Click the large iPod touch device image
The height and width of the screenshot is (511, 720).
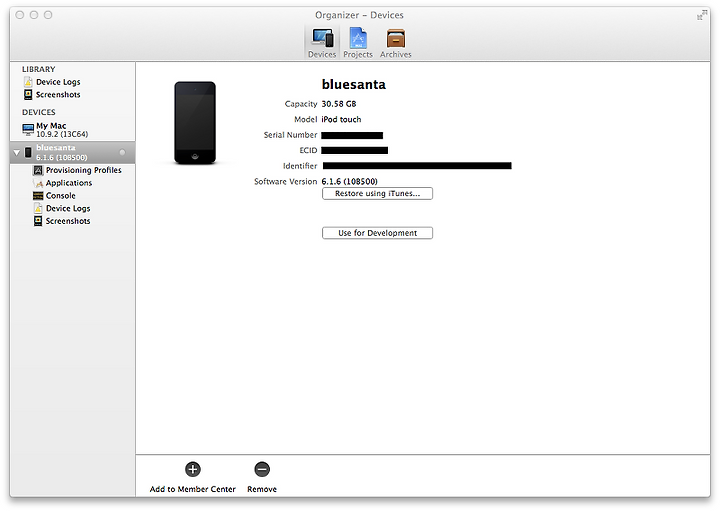pos(195,123)
